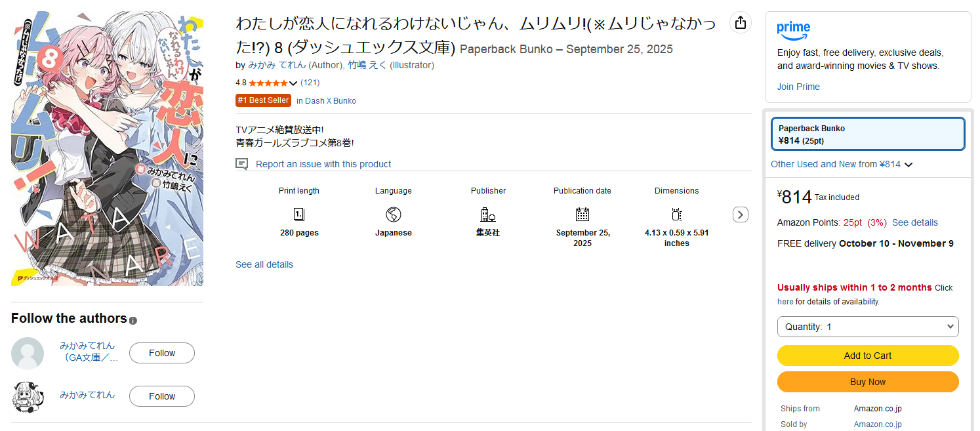Click the dimensions ruler icon

(x=677, y=215)
